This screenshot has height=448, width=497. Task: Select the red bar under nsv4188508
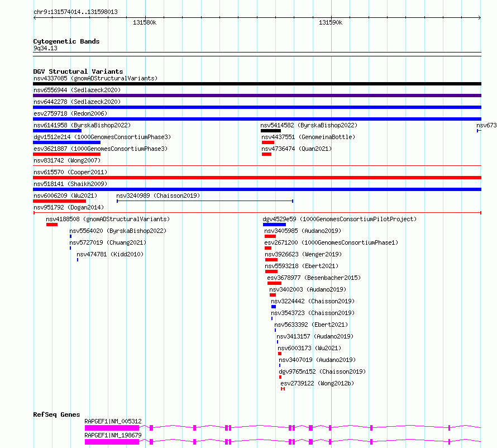pos(52,225)
